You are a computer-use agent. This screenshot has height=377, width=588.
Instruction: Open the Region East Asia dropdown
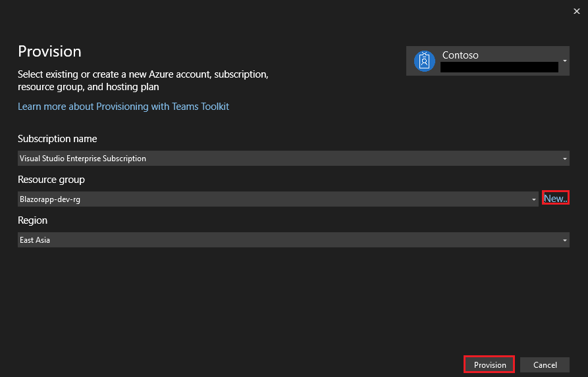click(x=293, y=240)
